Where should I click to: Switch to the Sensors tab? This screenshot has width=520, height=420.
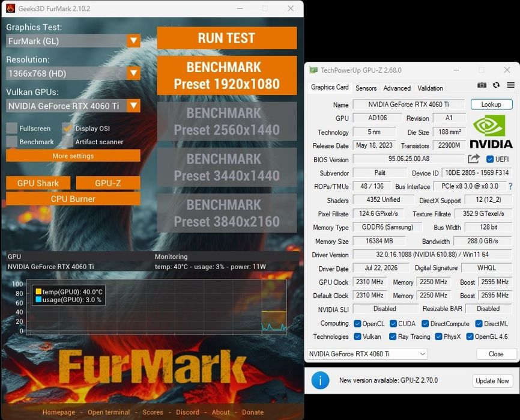(x=366, y=88)
